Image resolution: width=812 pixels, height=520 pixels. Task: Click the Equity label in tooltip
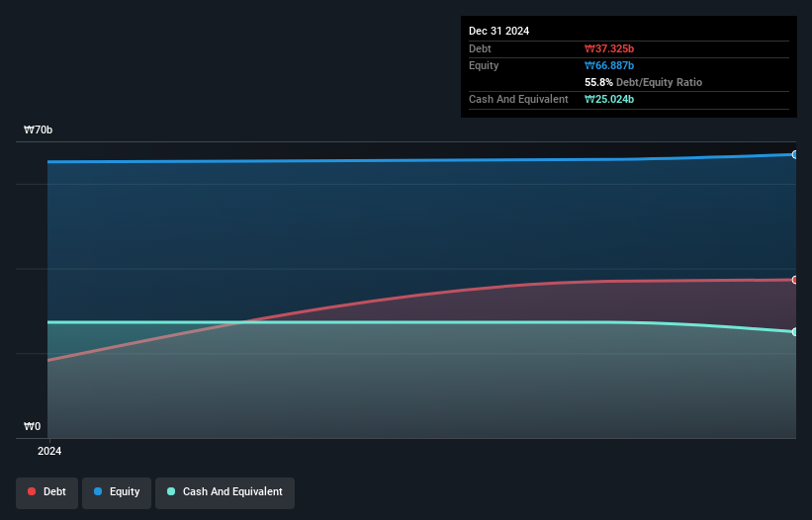tap(484, 65)
